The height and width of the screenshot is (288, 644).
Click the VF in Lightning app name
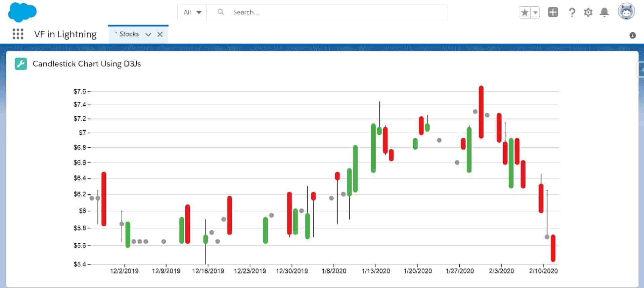[65, 34]
